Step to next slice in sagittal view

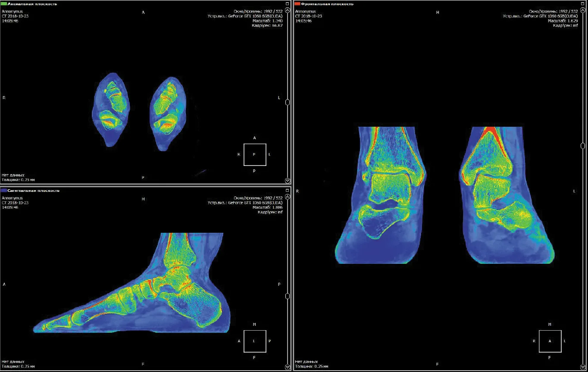[288, 367]
